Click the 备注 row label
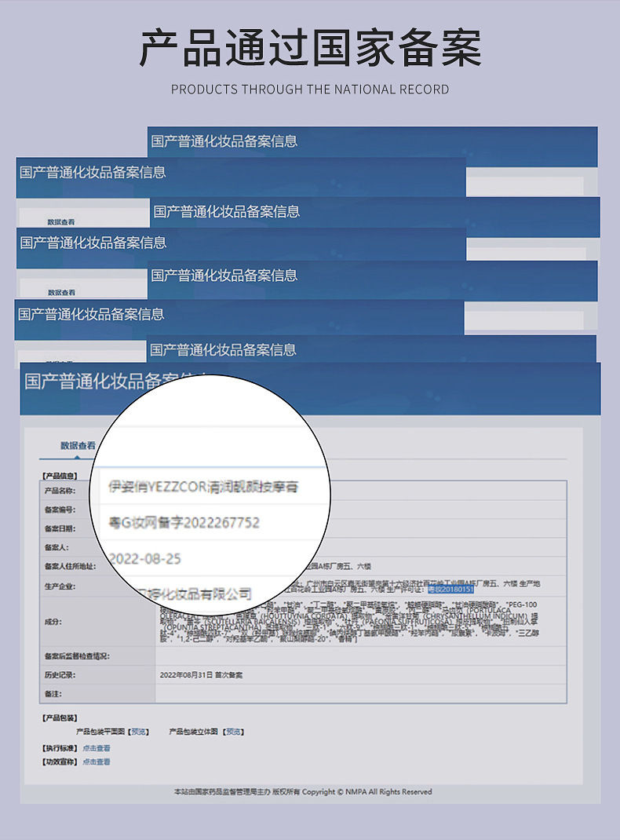 click(53, 694)
